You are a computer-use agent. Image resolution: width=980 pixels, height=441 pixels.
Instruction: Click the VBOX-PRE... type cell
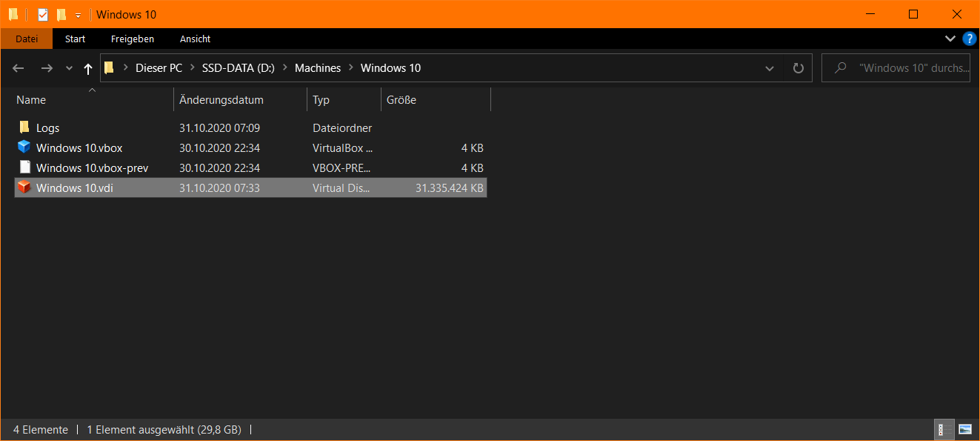[342, 168]
